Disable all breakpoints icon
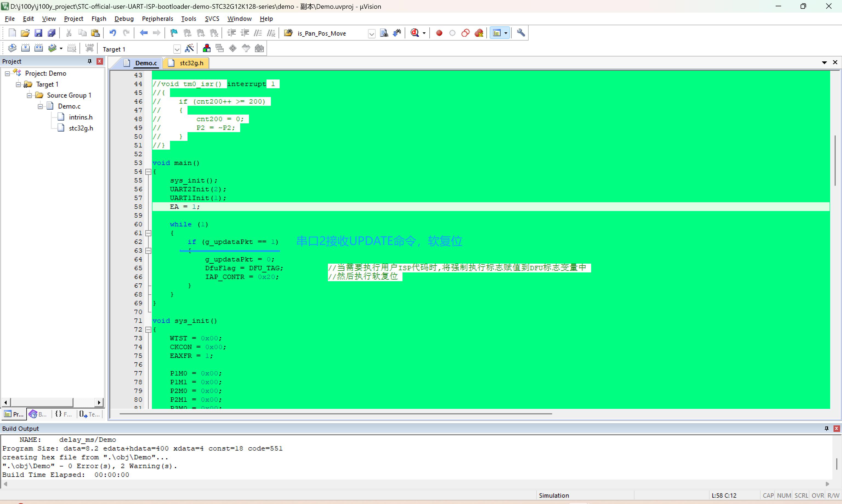This screenshot has width=842, height=504. coord(466,33)
